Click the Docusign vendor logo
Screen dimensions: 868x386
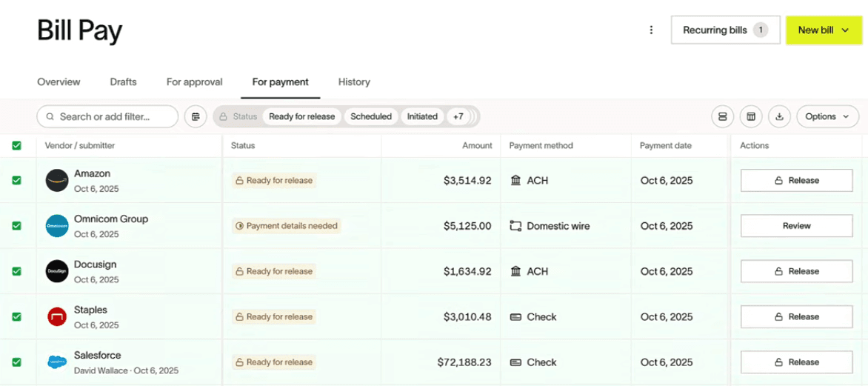tap(57, 271)
